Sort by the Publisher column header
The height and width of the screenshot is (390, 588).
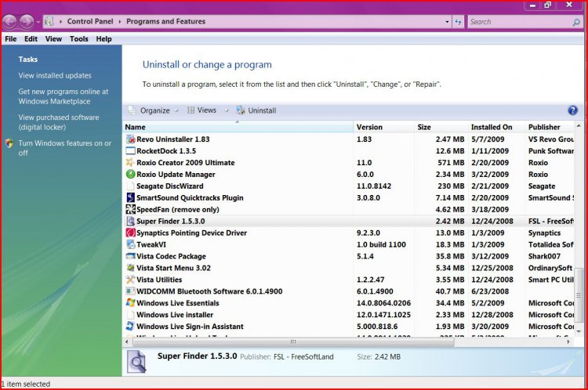(550, 127)
